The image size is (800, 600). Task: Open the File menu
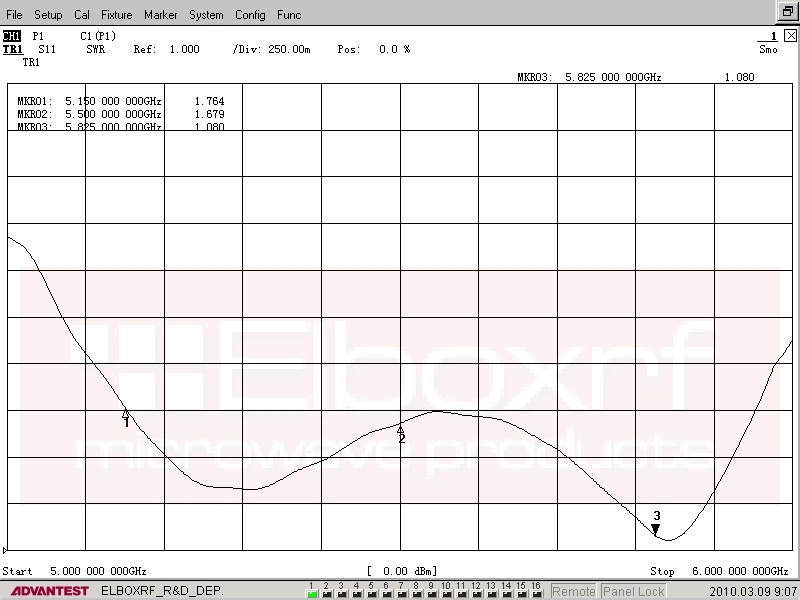[15, 15]
